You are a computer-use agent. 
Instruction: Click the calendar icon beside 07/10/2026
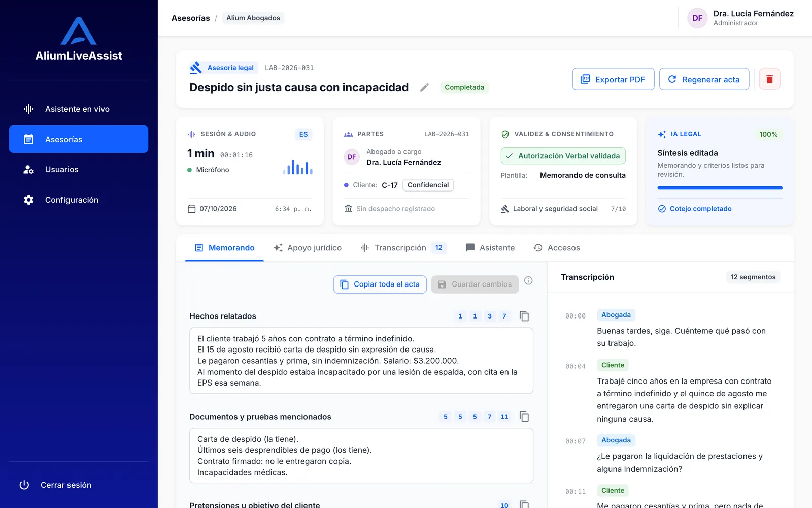coord(191,209)
